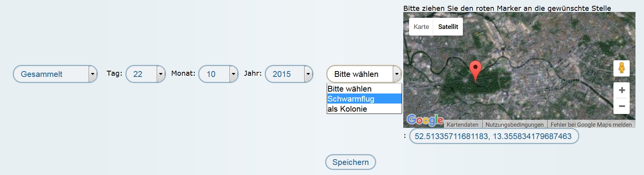The image size is (644, 175).
Task: Open the Nutzungsbedingungen link
Action: pyautogui.click(x=514, y=124)
